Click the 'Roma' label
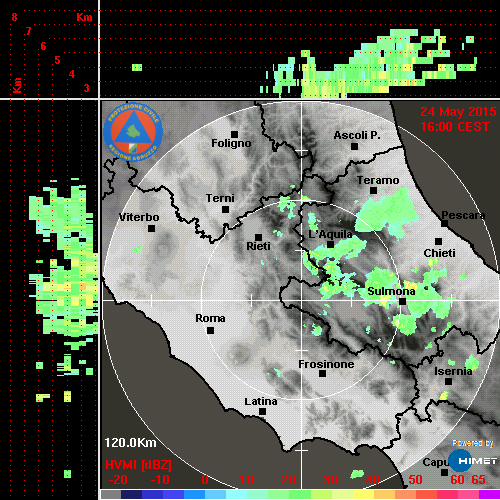Image resolution: width=500 pixels, height=500 pixels. pos(210,318)
